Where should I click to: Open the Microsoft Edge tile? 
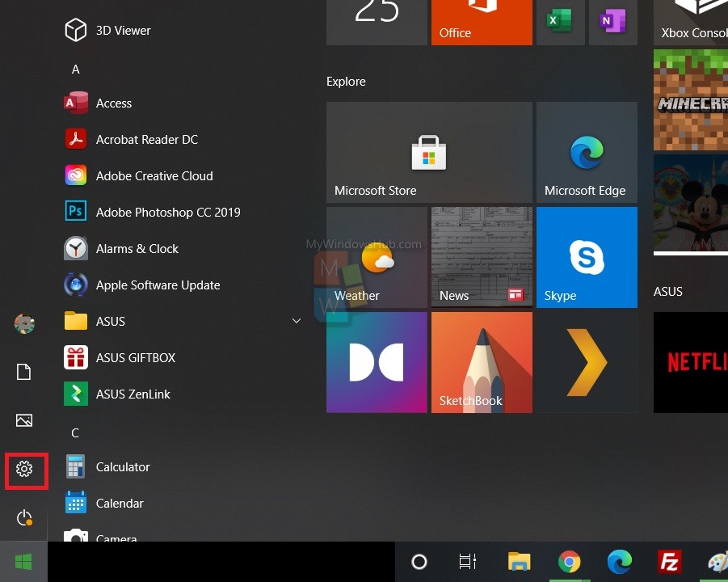587,152
